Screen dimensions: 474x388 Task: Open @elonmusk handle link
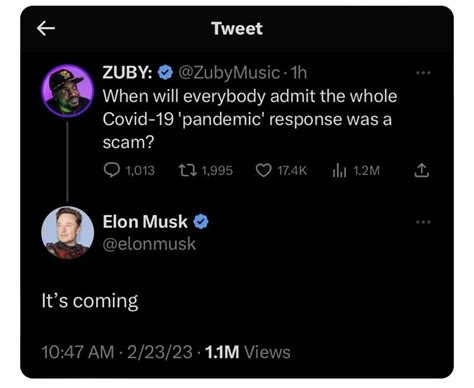(x=149, y=244)
